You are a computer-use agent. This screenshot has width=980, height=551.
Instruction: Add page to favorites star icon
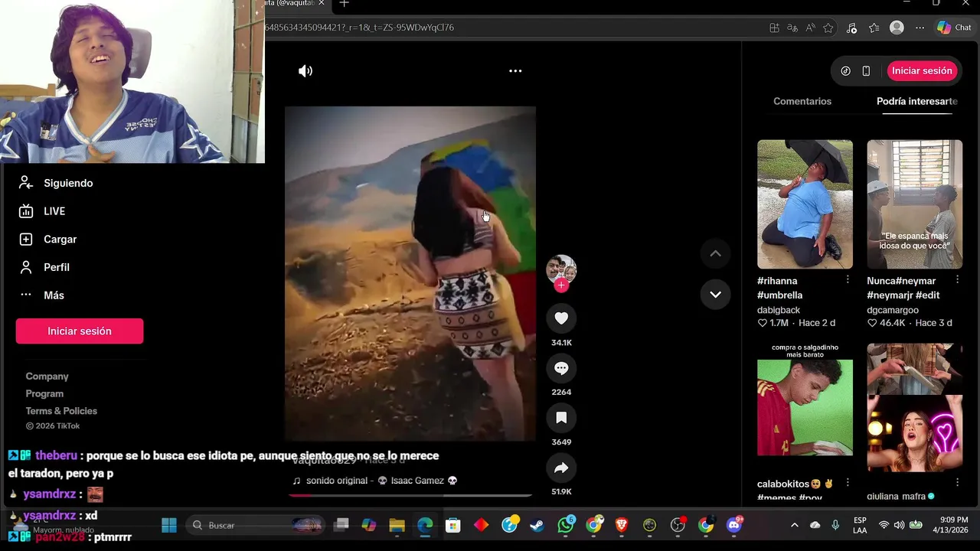(x=828, y=28)
